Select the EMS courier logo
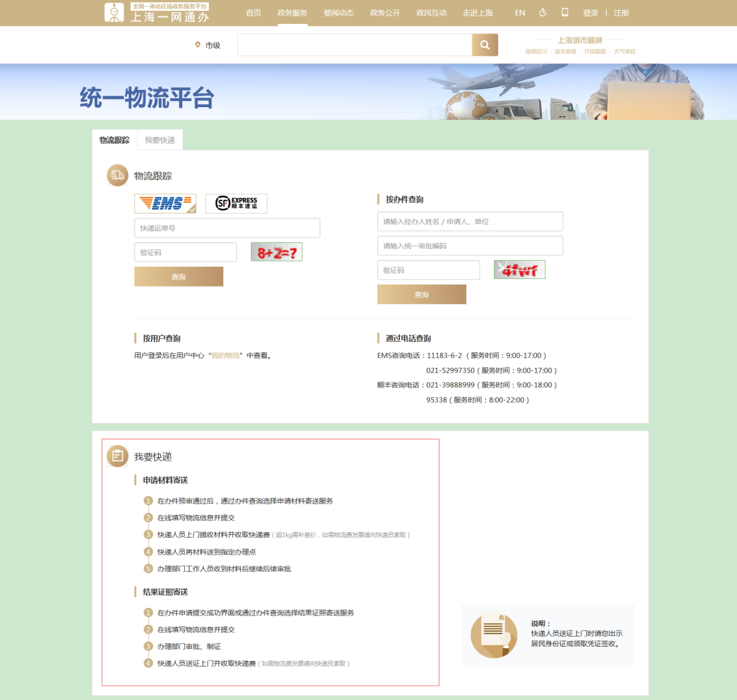This screenshot has width=737, height=700. coord(165,203)
